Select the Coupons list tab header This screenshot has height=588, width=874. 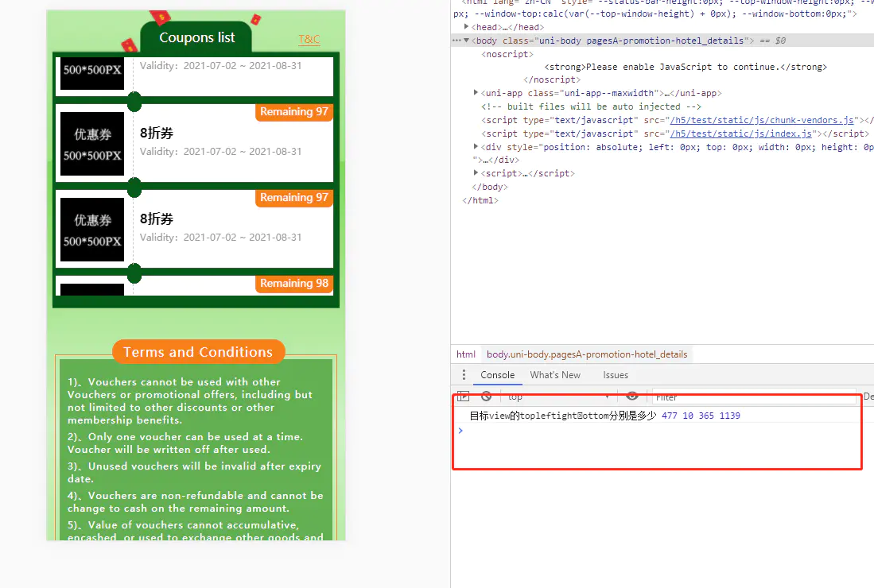196,37
